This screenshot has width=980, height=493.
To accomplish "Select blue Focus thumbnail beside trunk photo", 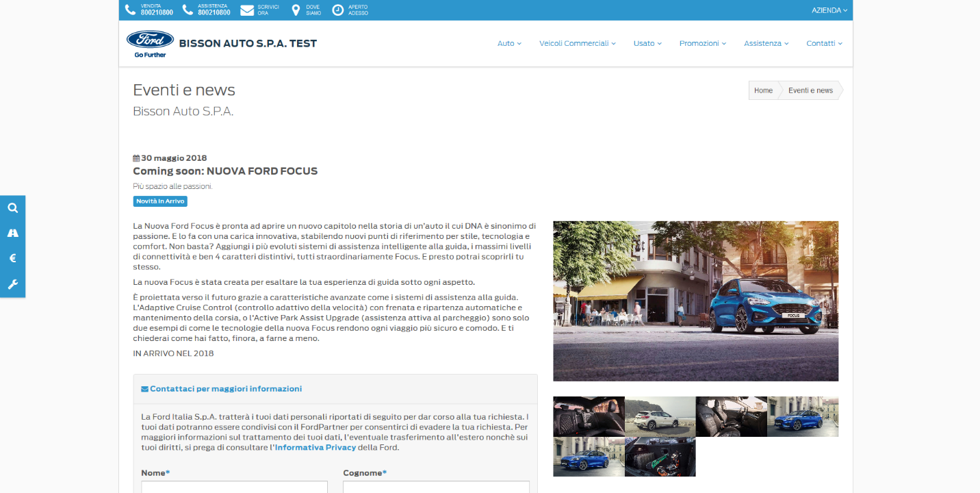I will tap(589, 457).
